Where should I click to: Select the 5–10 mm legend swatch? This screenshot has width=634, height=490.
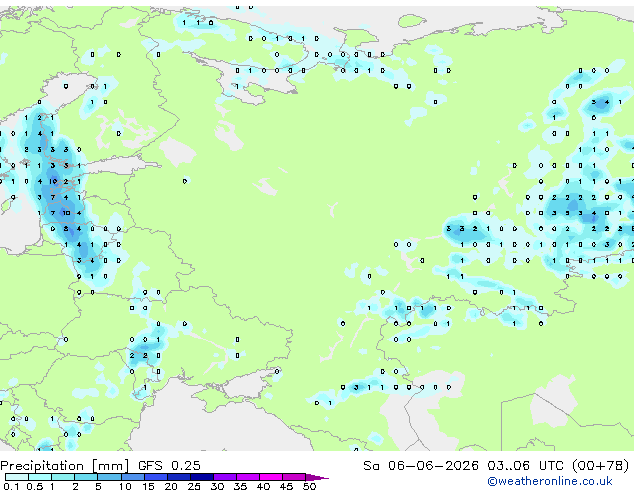(109, 477)
